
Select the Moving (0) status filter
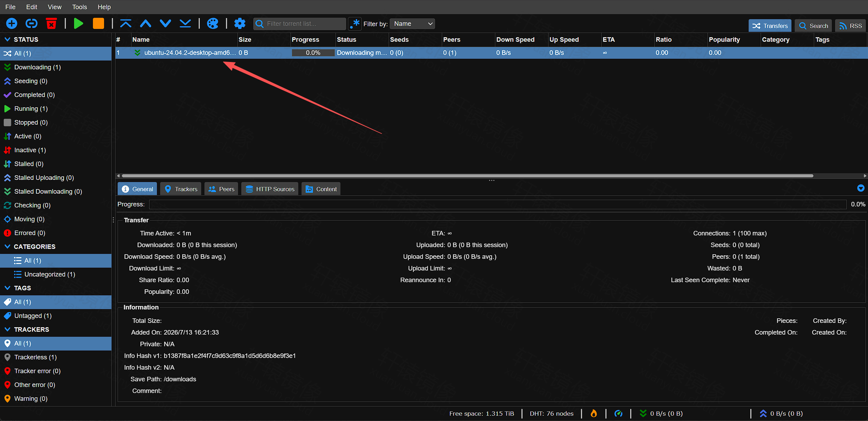[x=56, y=219]
